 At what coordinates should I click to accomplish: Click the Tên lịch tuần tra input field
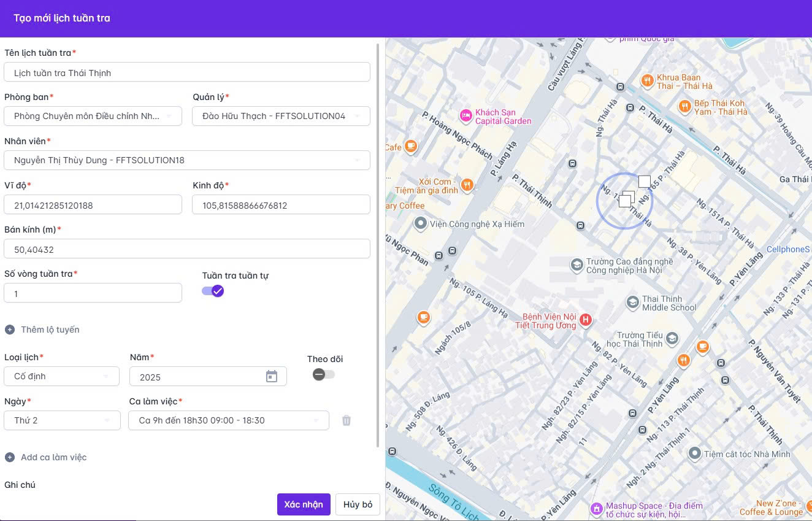pyautogui.click(x=186, y=72)
